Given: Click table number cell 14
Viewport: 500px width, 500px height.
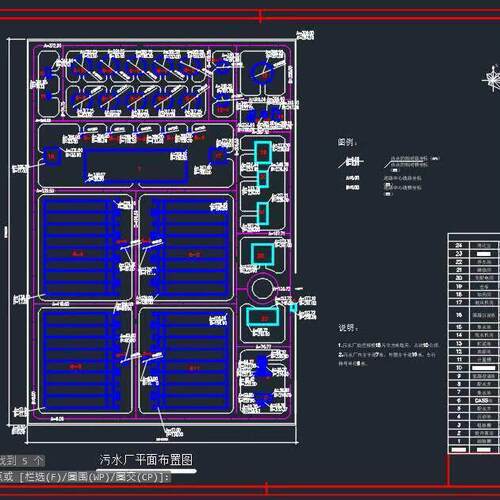Looking at the screenshot, I should click(x=459, y=335).
